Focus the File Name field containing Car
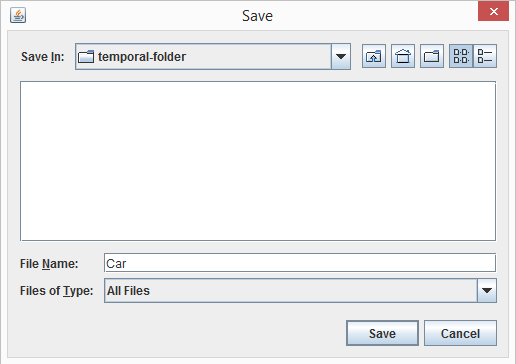The height and width of the screenshot is (364, 516). point(300,263)
